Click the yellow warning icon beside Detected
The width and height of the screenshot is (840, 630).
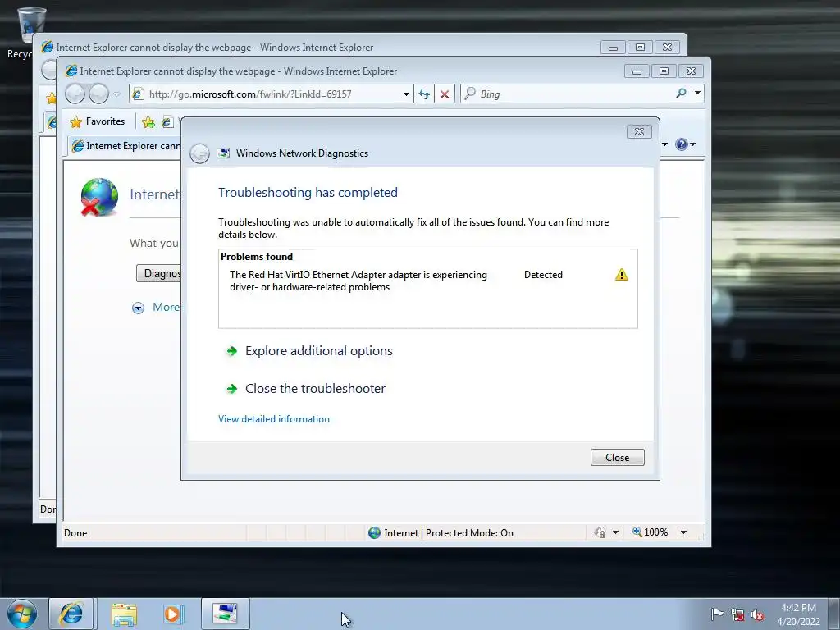[622, 275]
